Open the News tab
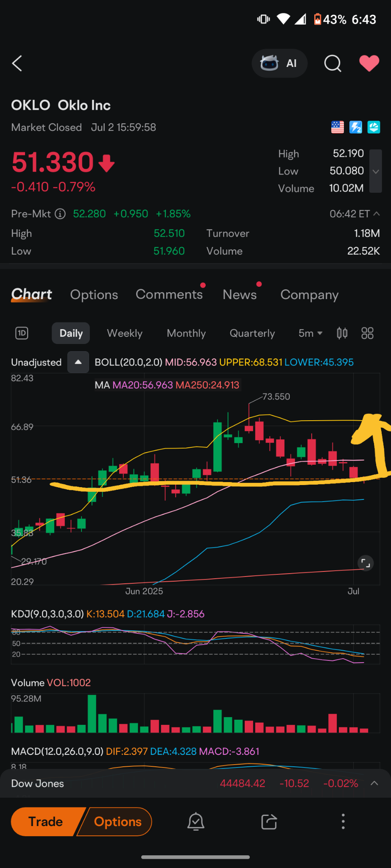This screenshot has height=868, width=391. point(240,295)
